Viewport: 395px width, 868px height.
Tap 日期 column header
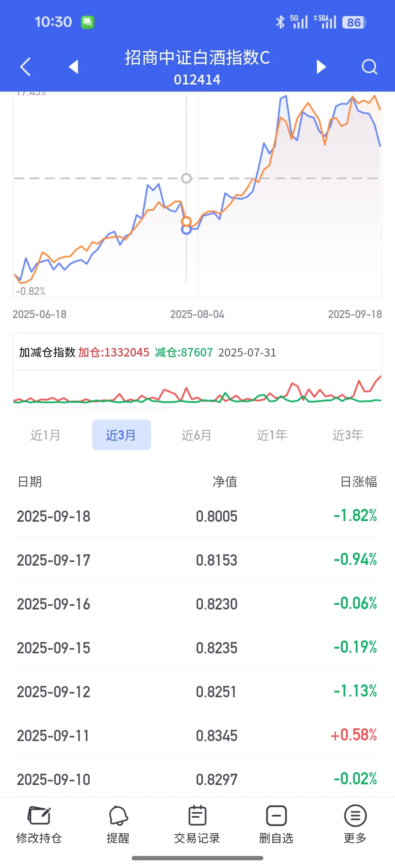(30, 482)
